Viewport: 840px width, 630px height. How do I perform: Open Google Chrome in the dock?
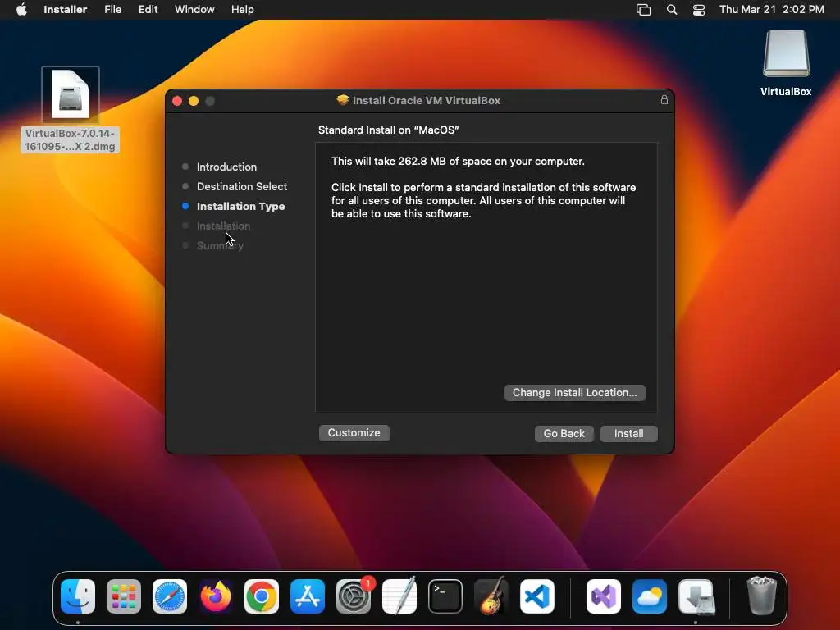262,596
